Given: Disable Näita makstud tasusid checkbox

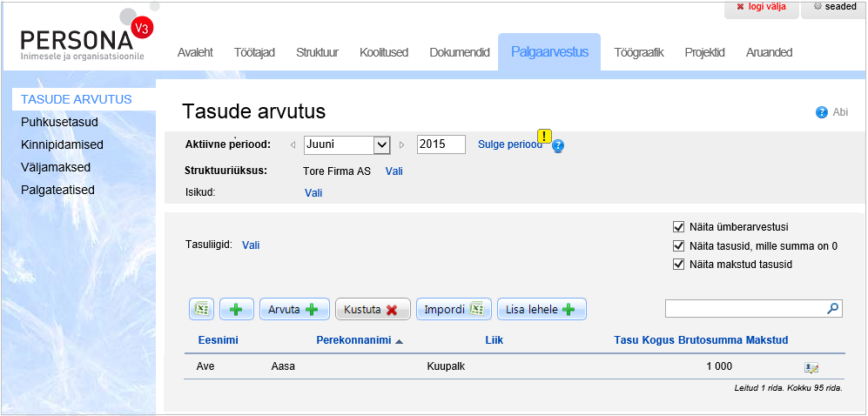Looking at the screenshot, I should (x=679, y=264).
